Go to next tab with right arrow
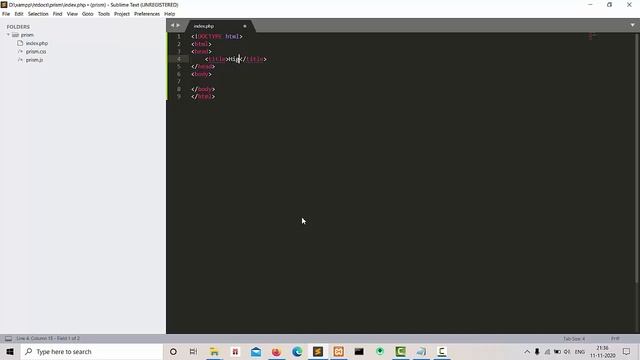The image size is (640, 360). point(178,25)
